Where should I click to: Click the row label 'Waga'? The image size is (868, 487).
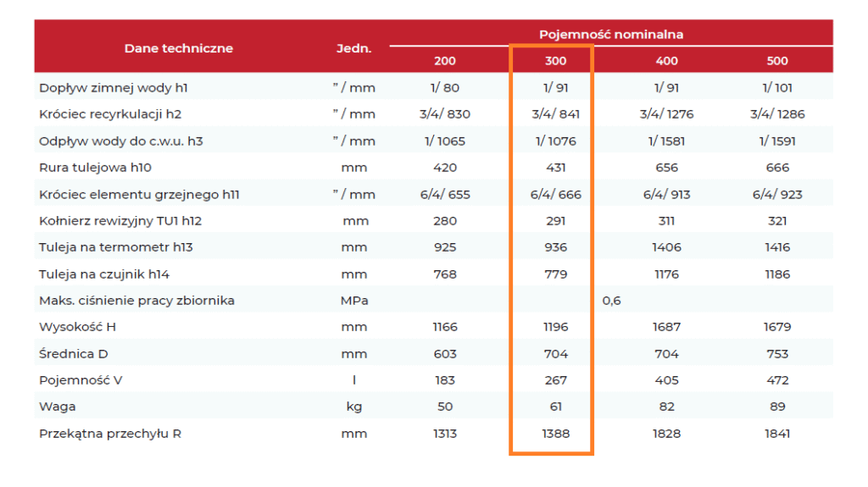[x=57, y=407]
